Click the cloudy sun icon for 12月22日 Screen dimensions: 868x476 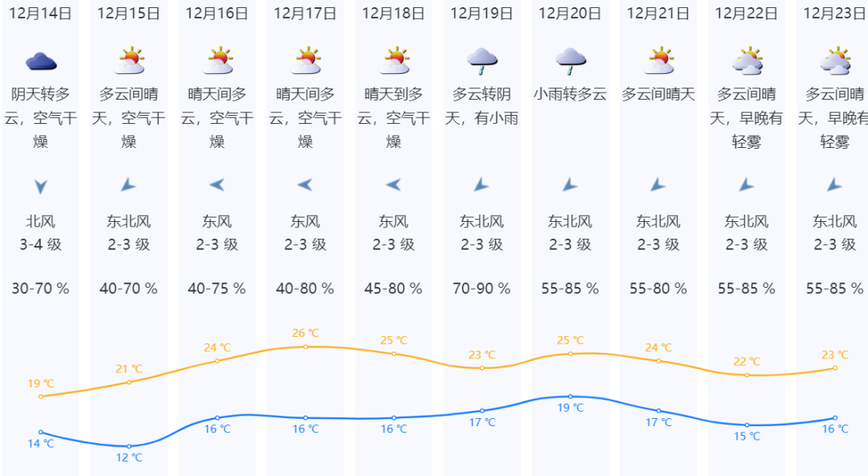click(x=747, y=60)
